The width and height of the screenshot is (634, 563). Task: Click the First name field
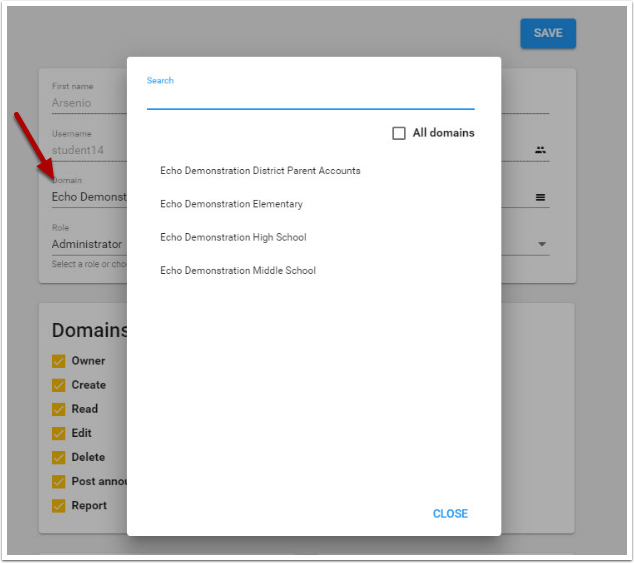coord(88,102)
